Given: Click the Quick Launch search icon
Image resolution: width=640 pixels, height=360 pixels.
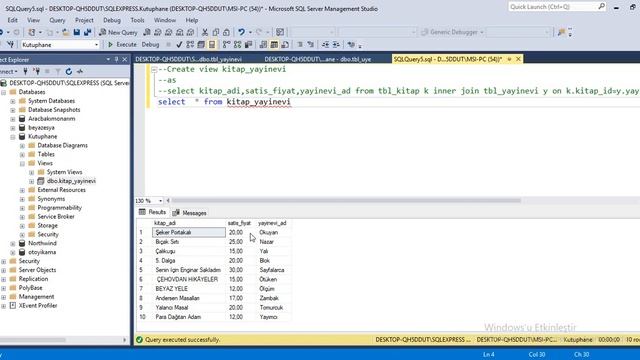Looking at the screenshot, I should coord(602,7).
